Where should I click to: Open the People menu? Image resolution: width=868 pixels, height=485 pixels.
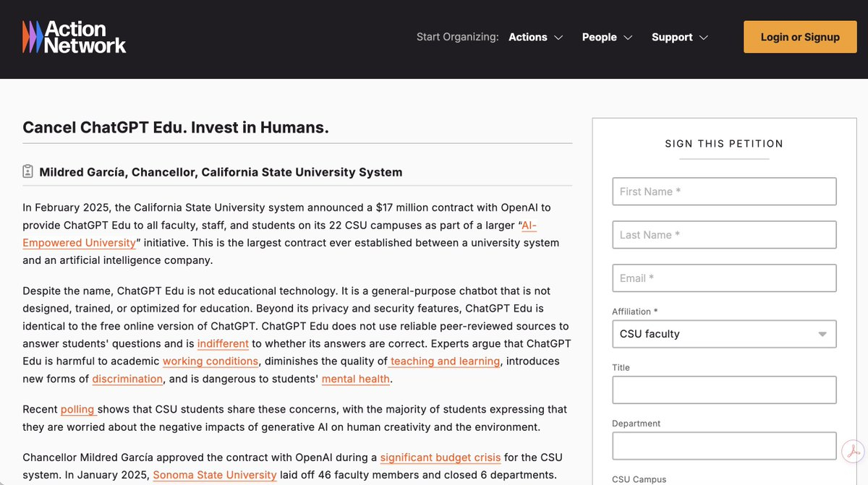pos(607,38)
